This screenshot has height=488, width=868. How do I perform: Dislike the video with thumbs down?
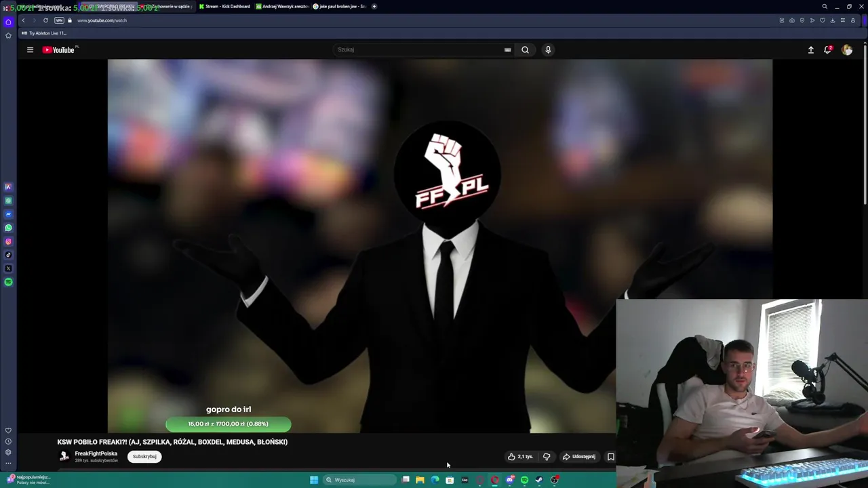(547, 457)
